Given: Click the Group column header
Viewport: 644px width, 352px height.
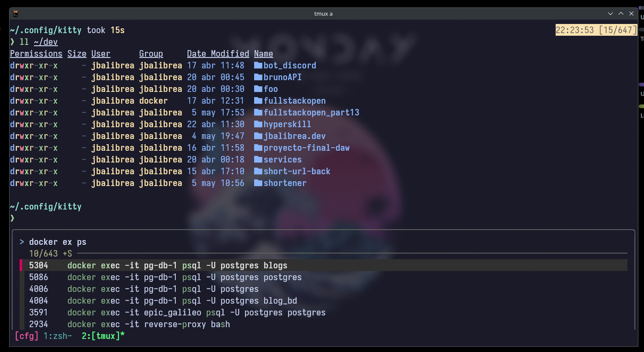Looking at the screenshot, I should pos(151,54).
